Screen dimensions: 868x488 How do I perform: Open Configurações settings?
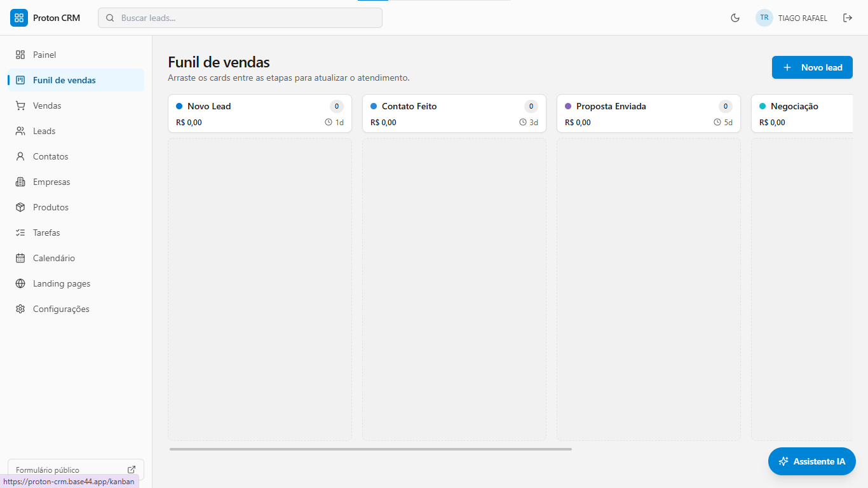pos(76,309)
